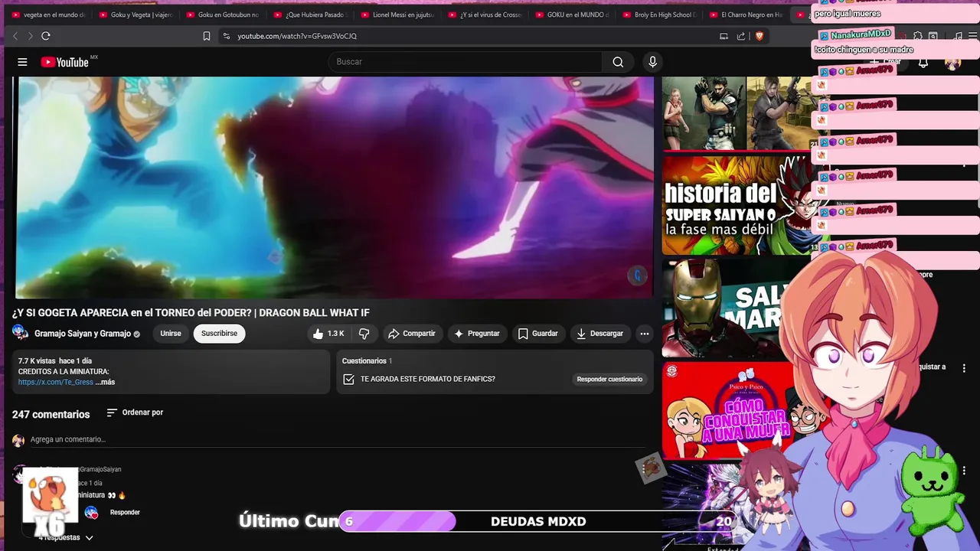The image size is (980, 551).
Task: Switch to tab 'Broly En High School'
Action: [658, 15]
